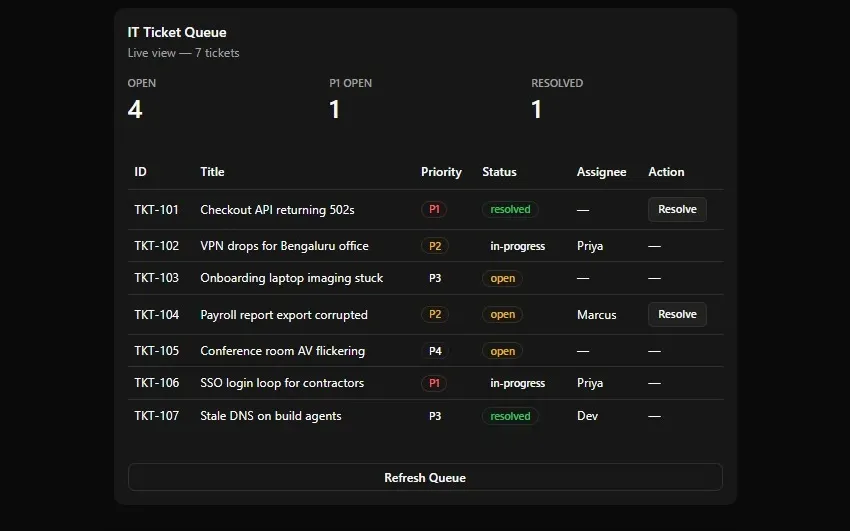Click resolved status badge on TKT-107
This screenshot has height=531, width=850.
510,416
